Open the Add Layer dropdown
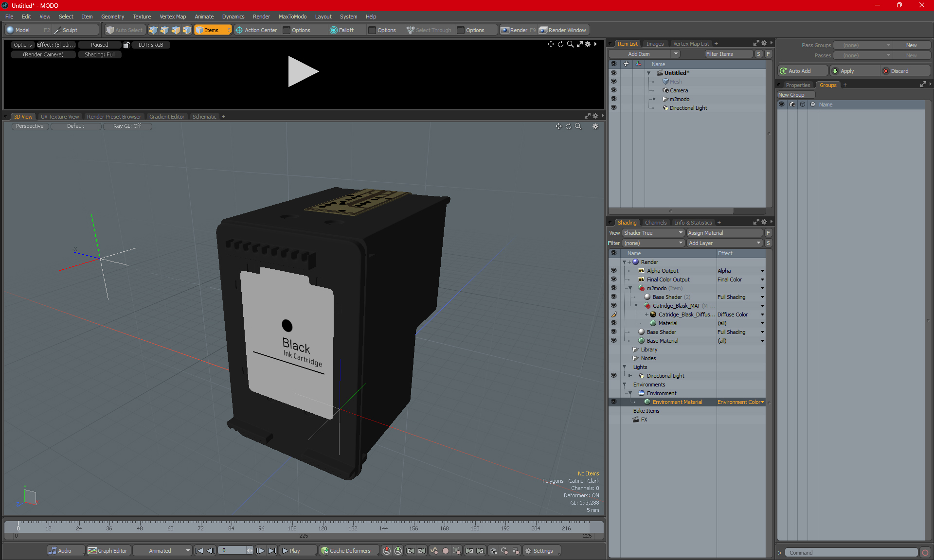934x560 pixels. click(x=724, y=243)
